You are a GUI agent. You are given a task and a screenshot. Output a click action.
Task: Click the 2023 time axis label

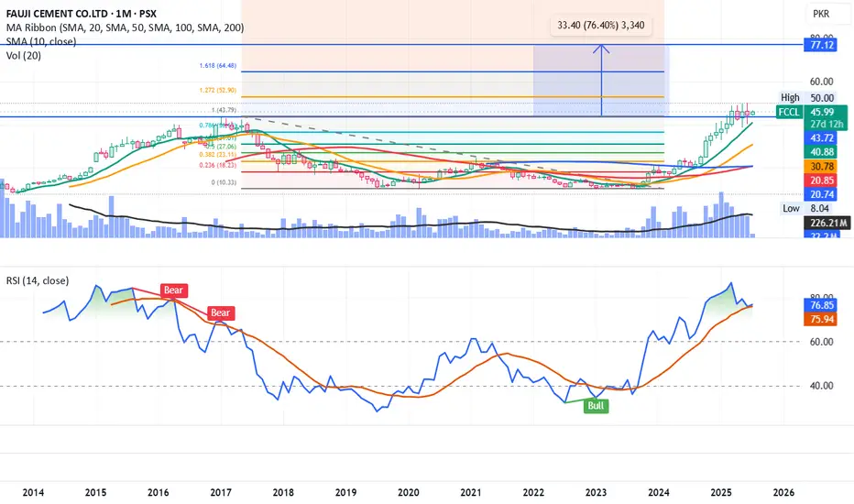pyautogui.click(x=596, y=493)
